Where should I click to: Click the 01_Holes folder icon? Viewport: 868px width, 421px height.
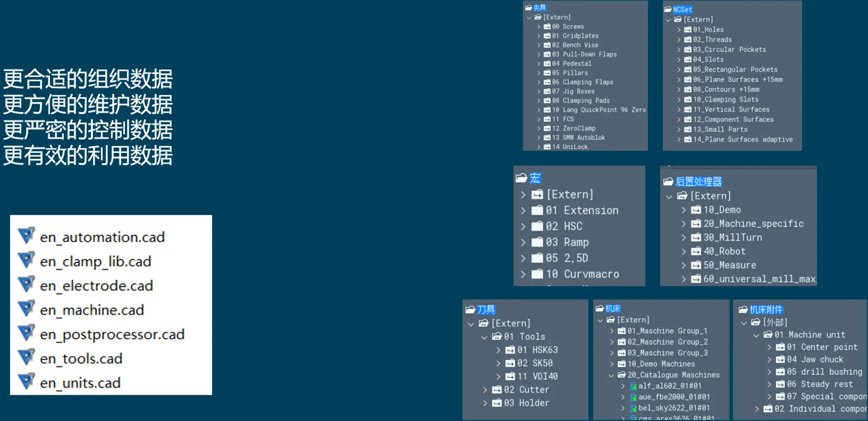[688, 29]
